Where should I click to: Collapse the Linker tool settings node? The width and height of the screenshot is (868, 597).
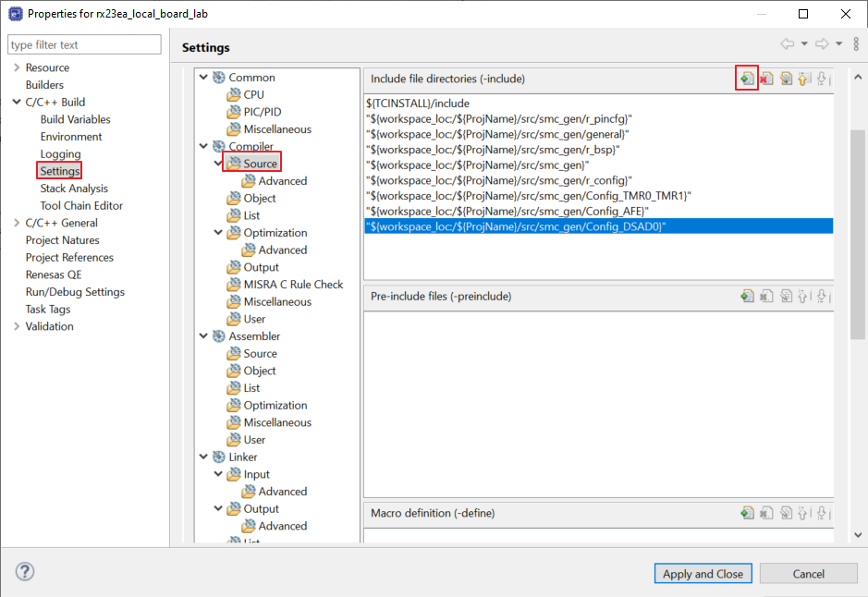(203, 457)
